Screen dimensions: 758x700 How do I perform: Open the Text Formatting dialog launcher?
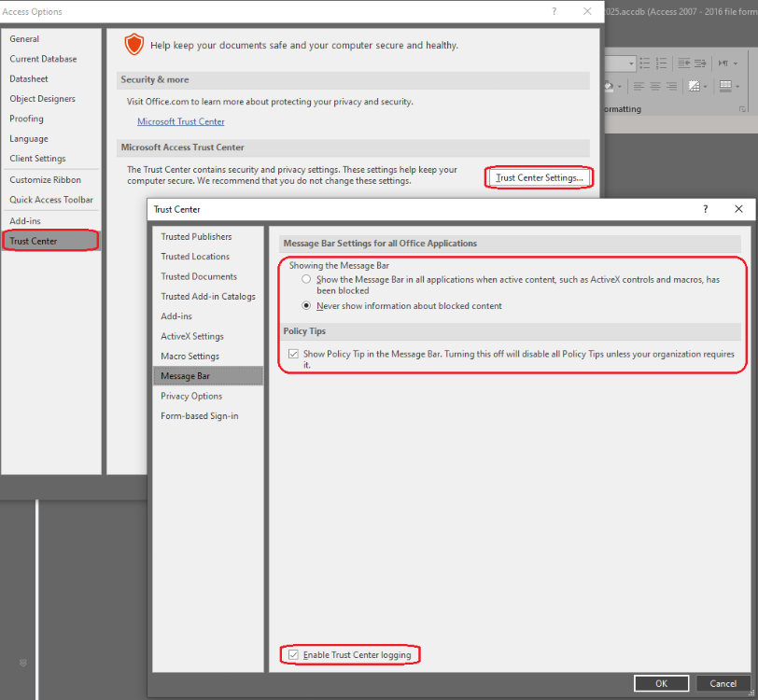click(742, 109)
